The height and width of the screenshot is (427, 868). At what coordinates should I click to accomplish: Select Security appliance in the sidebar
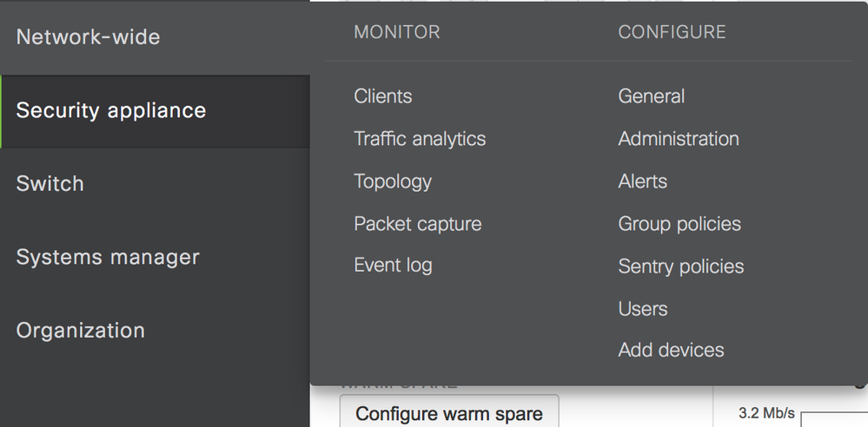[x=111, y=110]
